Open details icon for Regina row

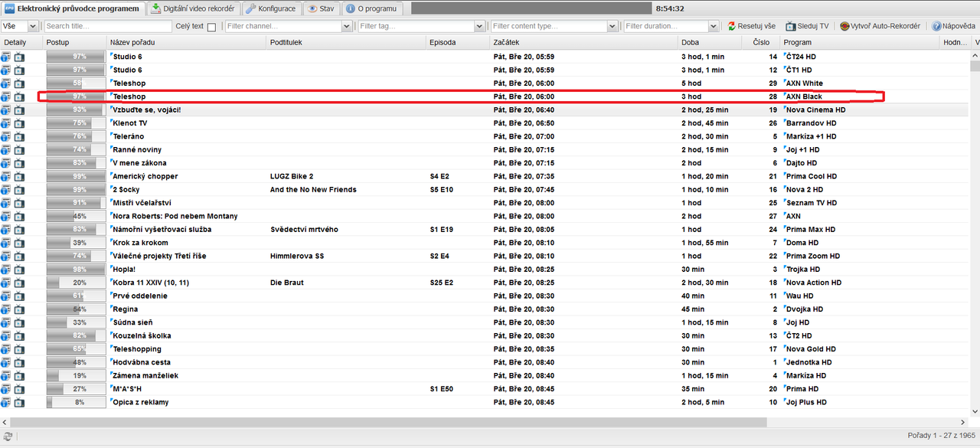pos(6,309)
